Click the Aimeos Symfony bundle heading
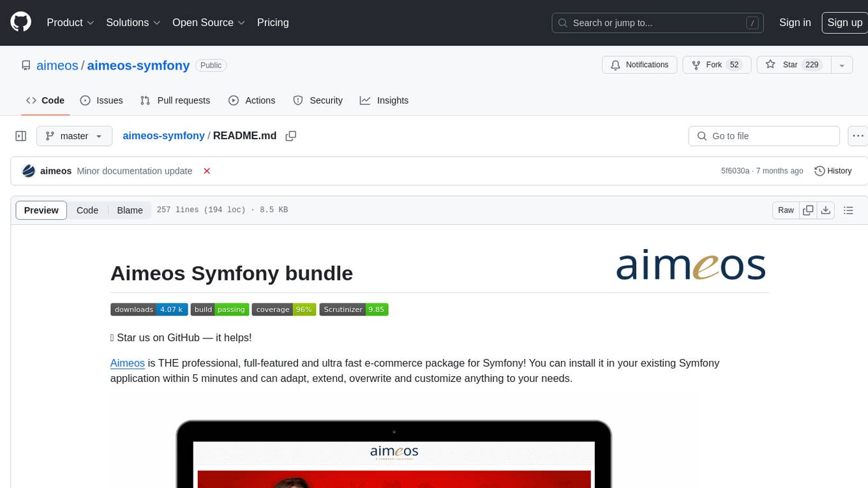Screen dimensions: 868x488 (x=232, y=273)
